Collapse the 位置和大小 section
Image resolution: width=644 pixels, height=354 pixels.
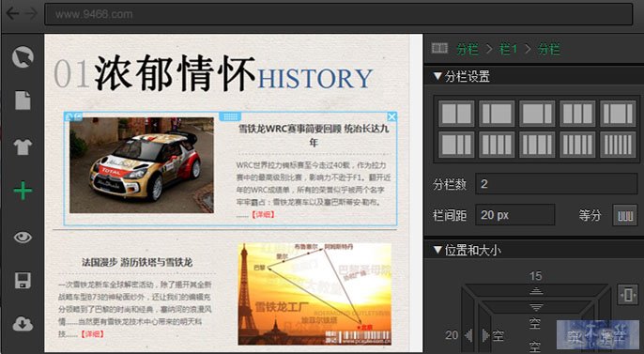437,249
